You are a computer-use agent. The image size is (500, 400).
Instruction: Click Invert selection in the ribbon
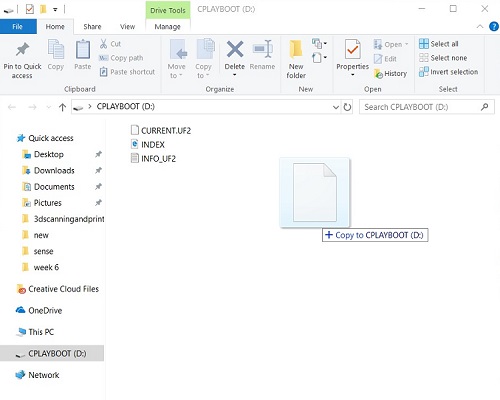(x=448, y=72)
